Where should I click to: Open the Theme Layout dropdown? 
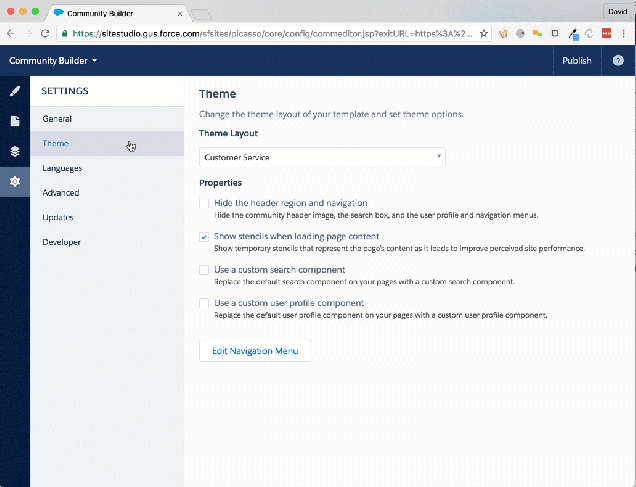click(322, 157)
